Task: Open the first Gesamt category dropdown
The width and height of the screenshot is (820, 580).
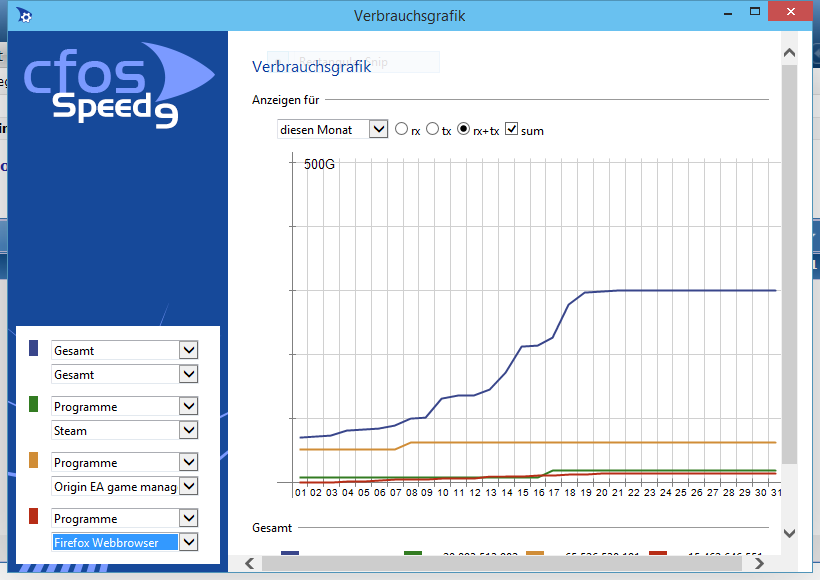Action: click(124, 350)
